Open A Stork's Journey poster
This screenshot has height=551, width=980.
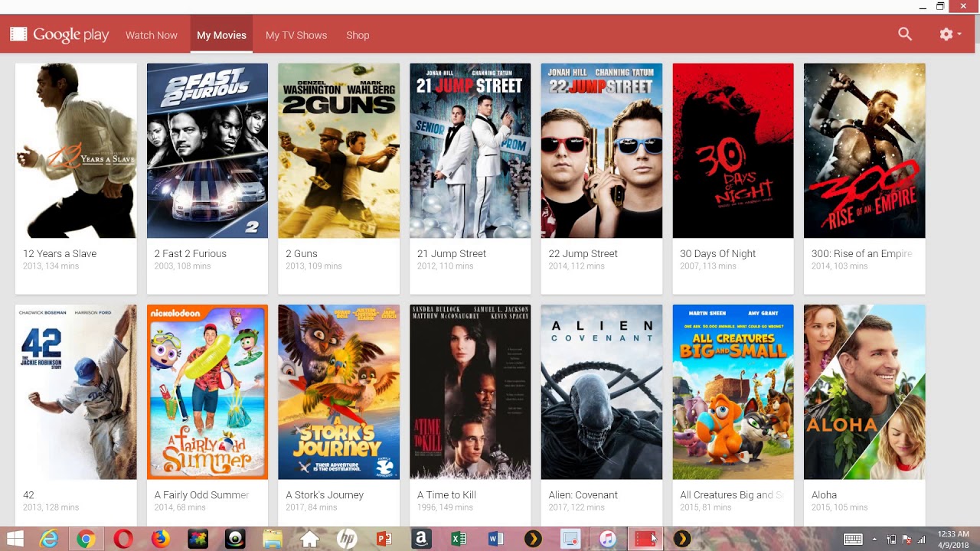338,392
